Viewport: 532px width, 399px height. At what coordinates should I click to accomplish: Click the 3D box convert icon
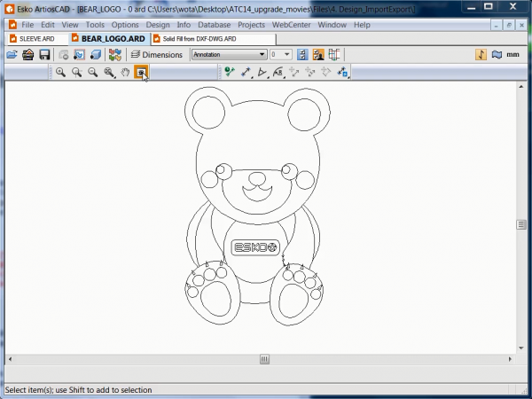click(x=95, y=55)
